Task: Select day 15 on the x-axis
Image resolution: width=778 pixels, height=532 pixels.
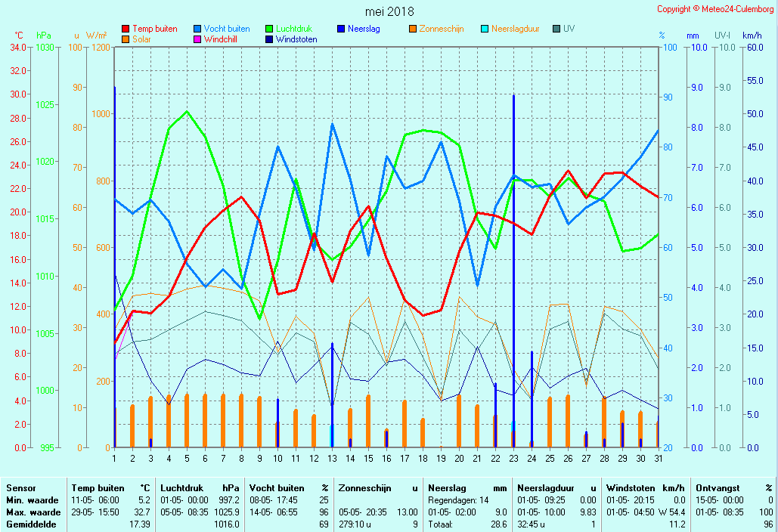Action: 368,458
